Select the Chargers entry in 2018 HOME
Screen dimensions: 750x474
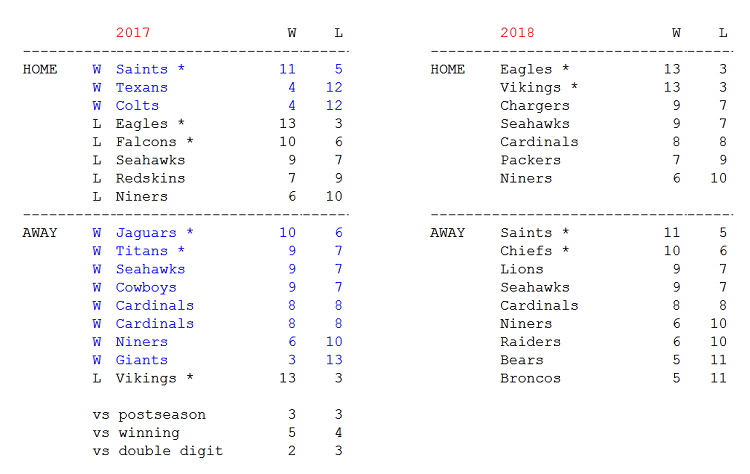(x=535, y=106)
